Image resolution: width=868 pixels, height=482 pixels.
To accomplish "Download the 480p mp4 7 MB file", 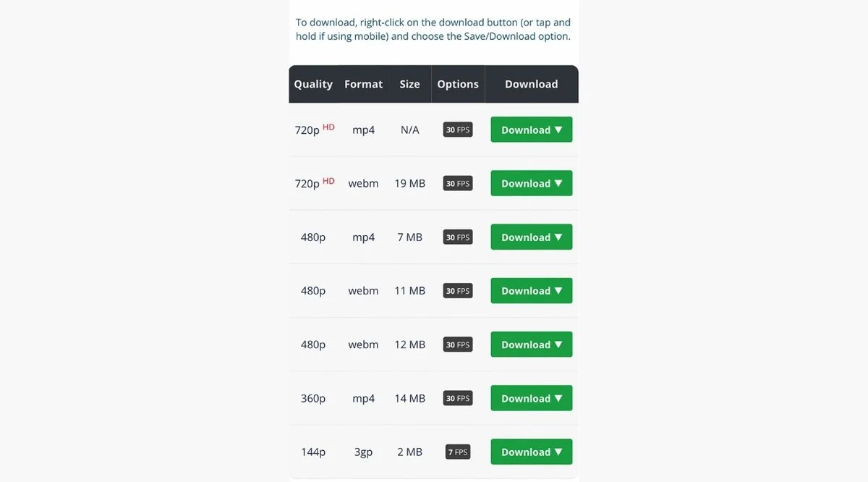I will click(532, 237).
